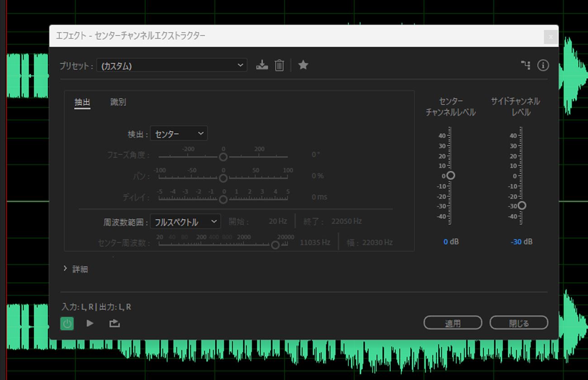Viewport: 588px width, 380px height.
Task: Click the center channel level slider handle
Action: coord(451,175)
